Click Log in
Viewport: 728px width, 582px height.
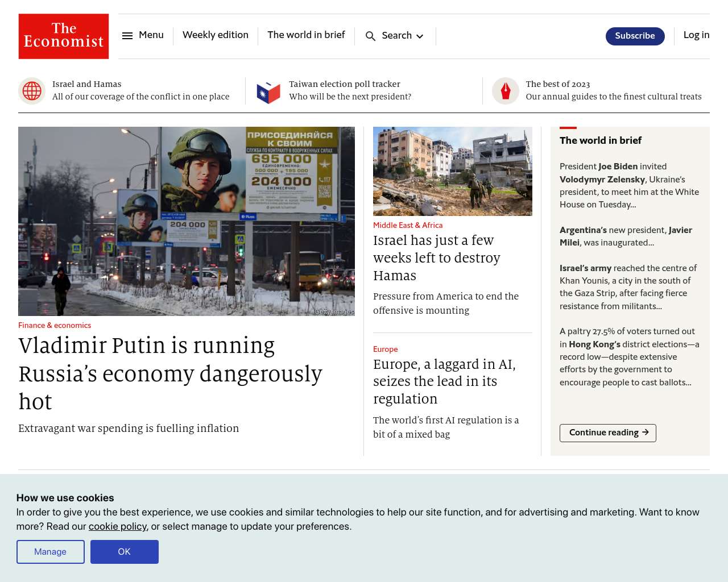point(696,35)
